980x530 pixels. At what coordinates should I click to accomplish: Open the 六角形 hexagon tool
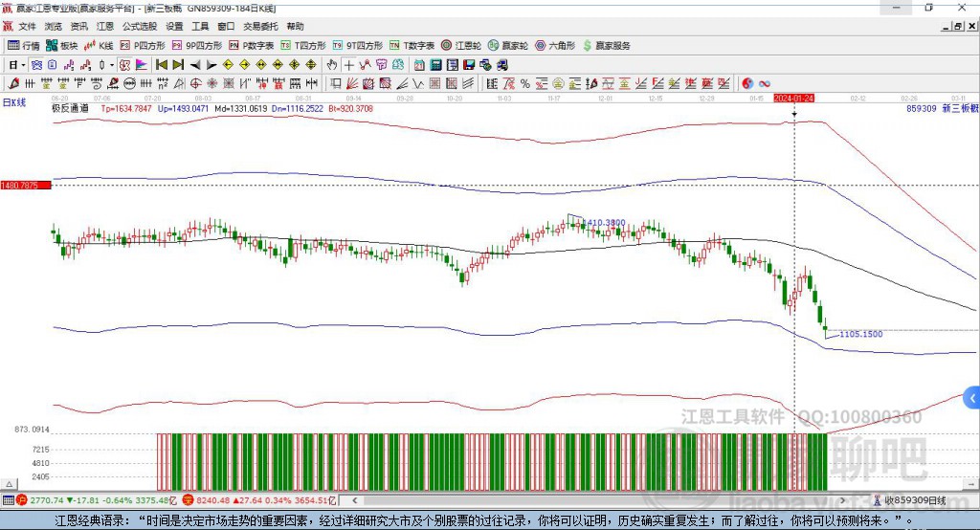pyautogui.click(x=554, y=45)
